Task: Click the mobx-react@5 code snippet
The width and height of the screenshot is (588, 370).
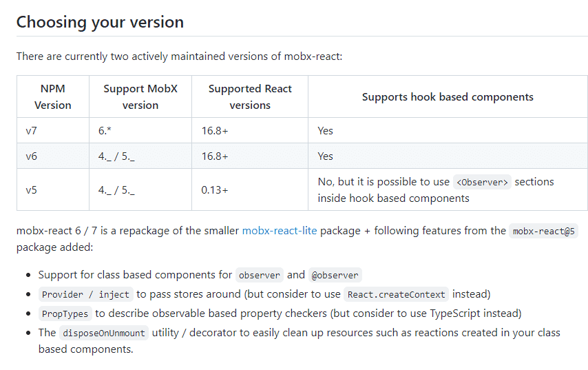Action: pos(543,231)
